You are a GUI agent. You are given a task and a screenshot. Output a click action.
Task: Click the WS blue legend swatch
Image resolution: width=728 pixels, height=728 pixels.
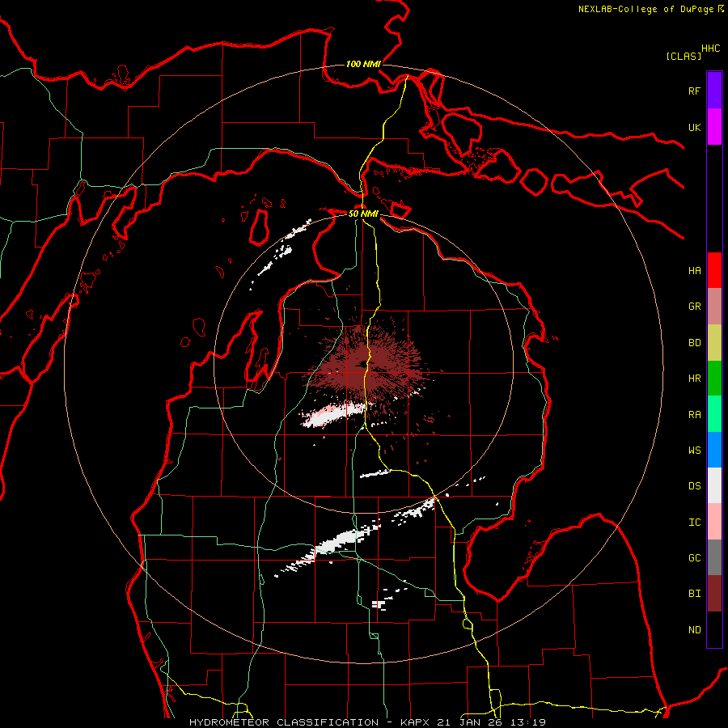pos(714,450)
